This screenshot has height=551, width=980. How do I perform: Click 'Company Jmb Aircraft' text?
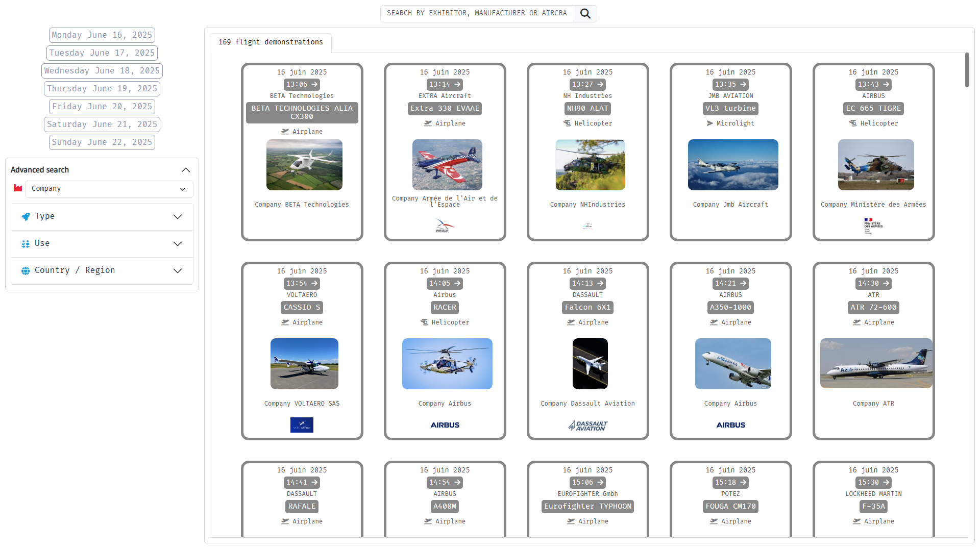pos(730,205)
